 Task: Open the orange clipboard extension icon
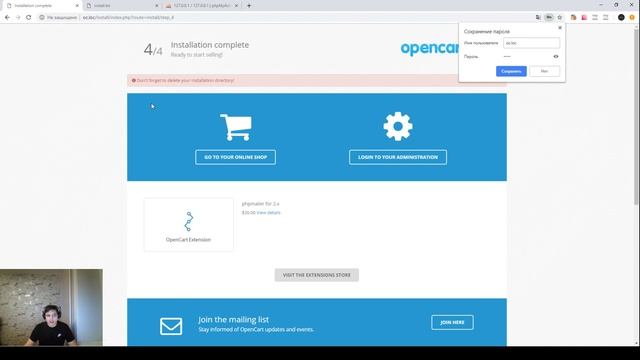[573, 18]
